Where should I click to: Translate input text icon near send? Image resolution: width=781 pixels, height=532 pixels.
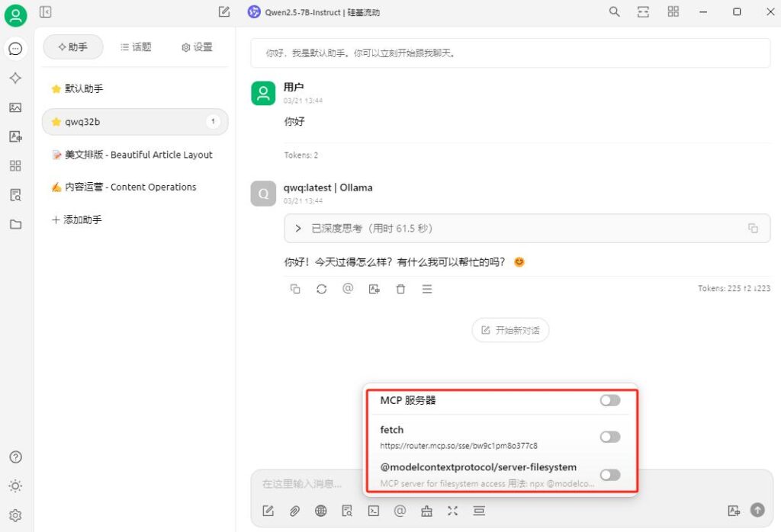pos(734,511)
